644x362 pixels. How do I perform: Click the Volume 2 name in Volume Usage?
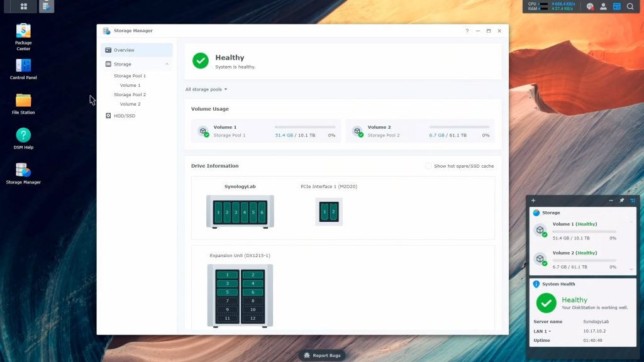[379, 127]
